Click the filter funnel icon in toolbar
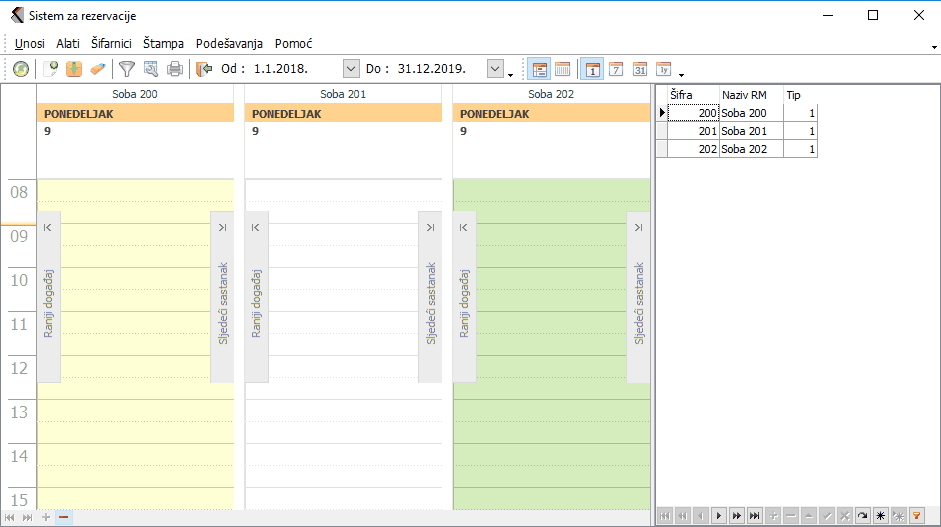The image size is (941, 527). tap(127, 69)
